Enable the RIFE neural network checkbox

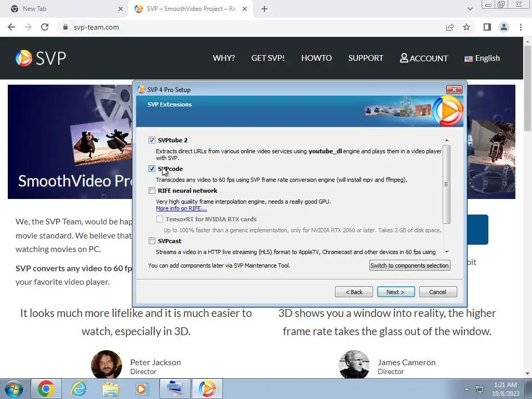152,191
